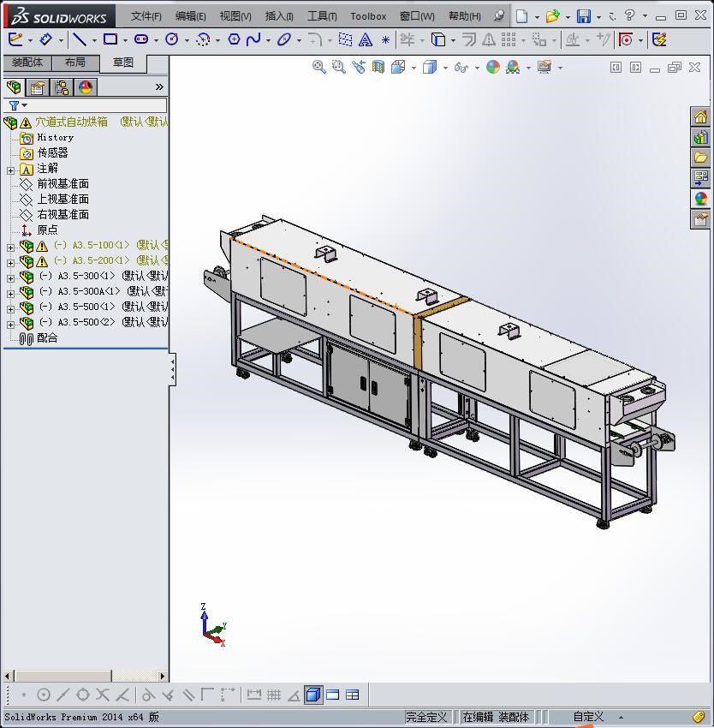Toggle the grid snap button in bottom toolbar
The width and height of the screenshot is (714, 728).
[x=274, y=695]
